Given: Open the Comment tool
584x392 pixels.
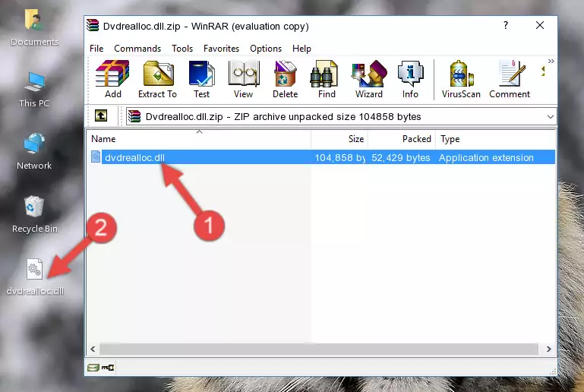Looking at the screenshot, I should 510,79.
